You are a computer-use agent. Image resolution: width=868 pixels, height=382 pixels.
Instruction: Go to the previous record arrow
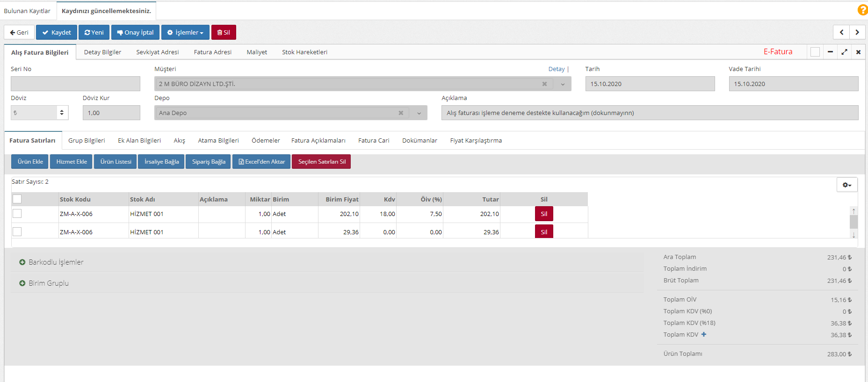(x=841, y=32)
